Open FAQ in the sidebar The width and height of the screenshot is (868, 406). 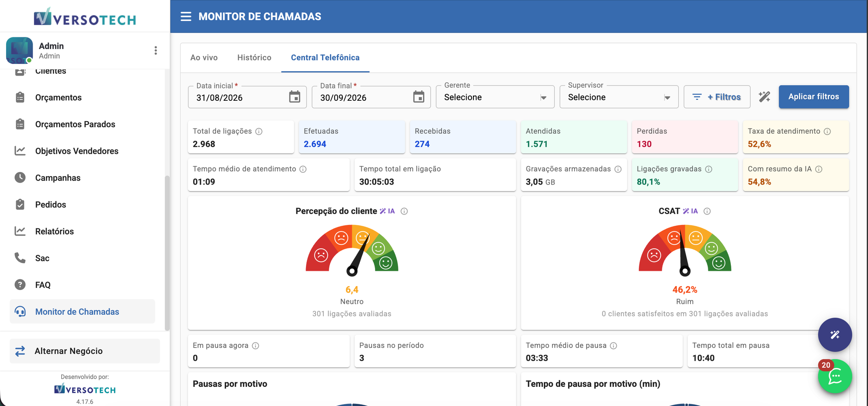point(82,285)
